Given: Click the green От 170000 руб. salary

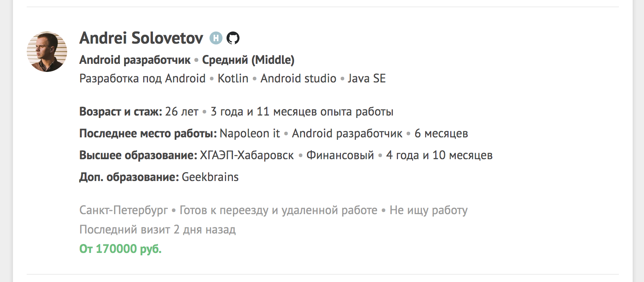Looking at the screenshot, I should pyautogui.click(x=120, y=249).
